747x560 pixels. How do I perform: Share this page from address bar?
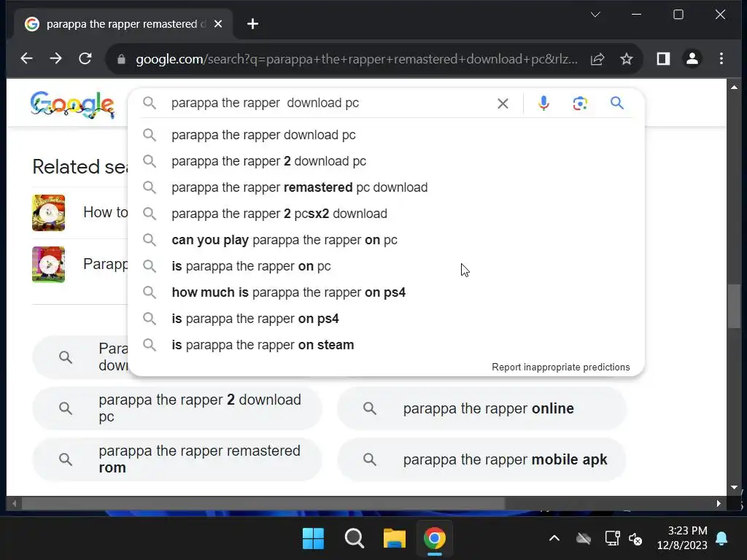pyautogui.click(x=597, y=59)
